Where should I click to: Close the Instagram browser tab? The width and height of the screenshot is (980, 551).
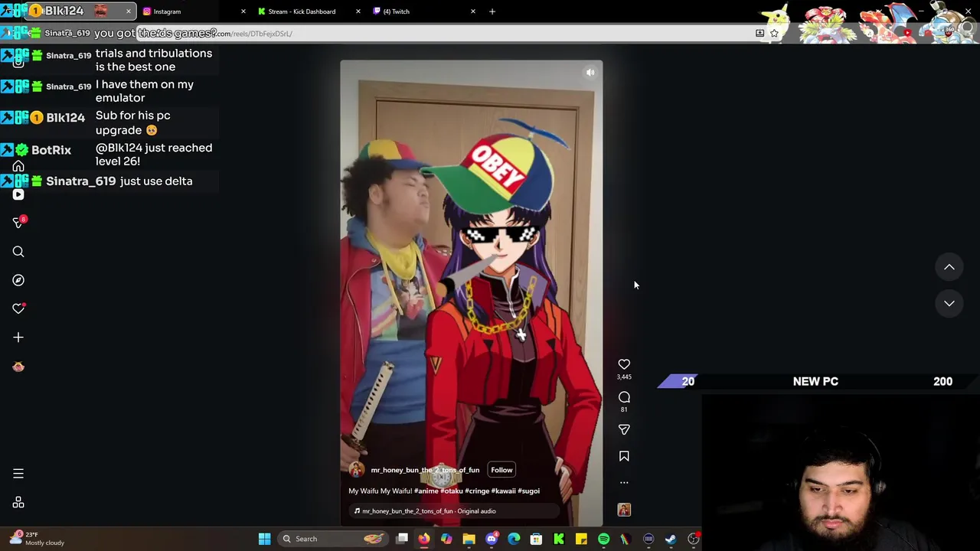243,11
